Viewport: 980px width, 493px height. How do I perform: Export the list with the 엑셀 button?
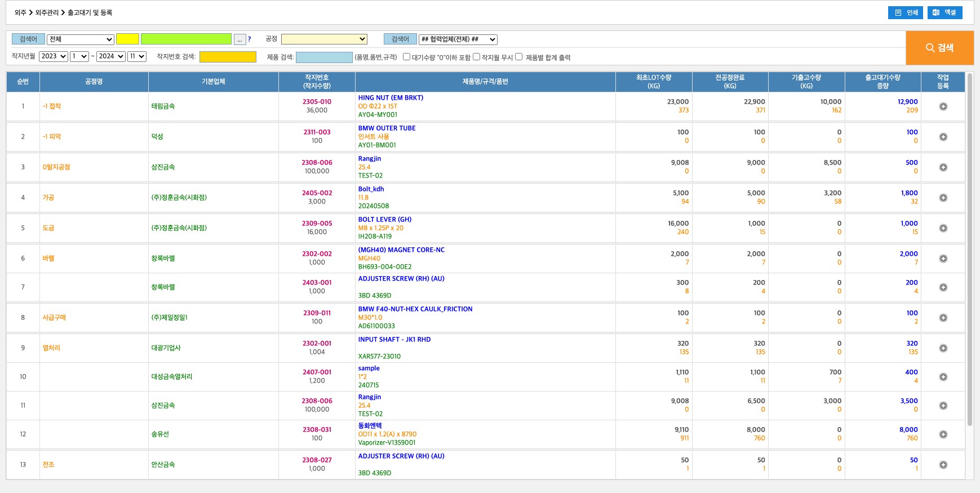tap(944, 12)
